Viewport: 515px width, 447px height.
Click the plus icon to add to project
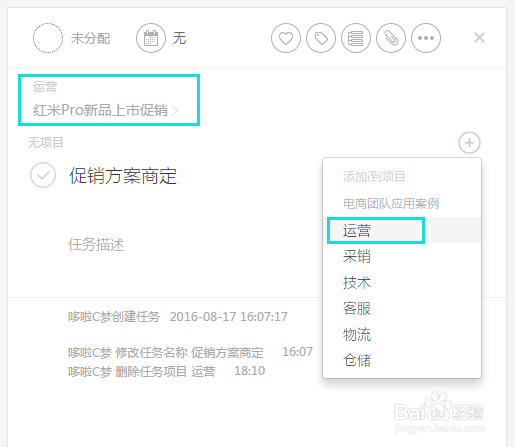[x=469, y=143]
